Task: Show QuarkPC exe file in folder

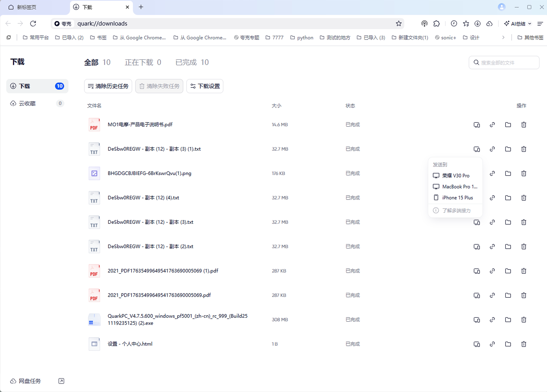Action: (x=508, y=319)
